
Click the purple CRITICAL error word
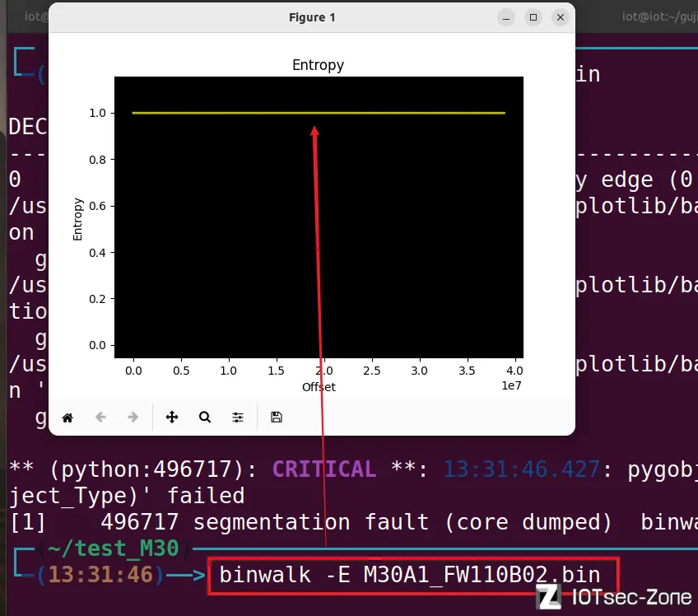coord(323,469)
